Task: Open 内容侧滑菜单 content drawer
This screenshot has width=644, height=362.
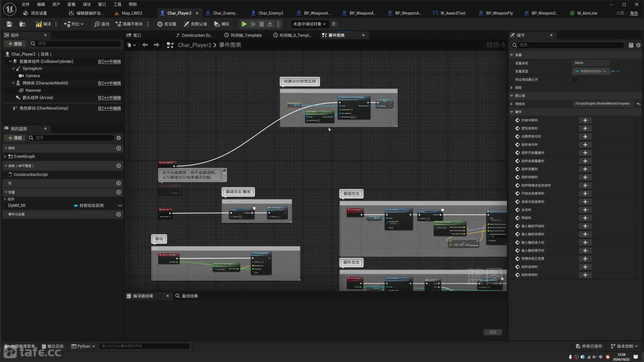Action: (19, 346)
